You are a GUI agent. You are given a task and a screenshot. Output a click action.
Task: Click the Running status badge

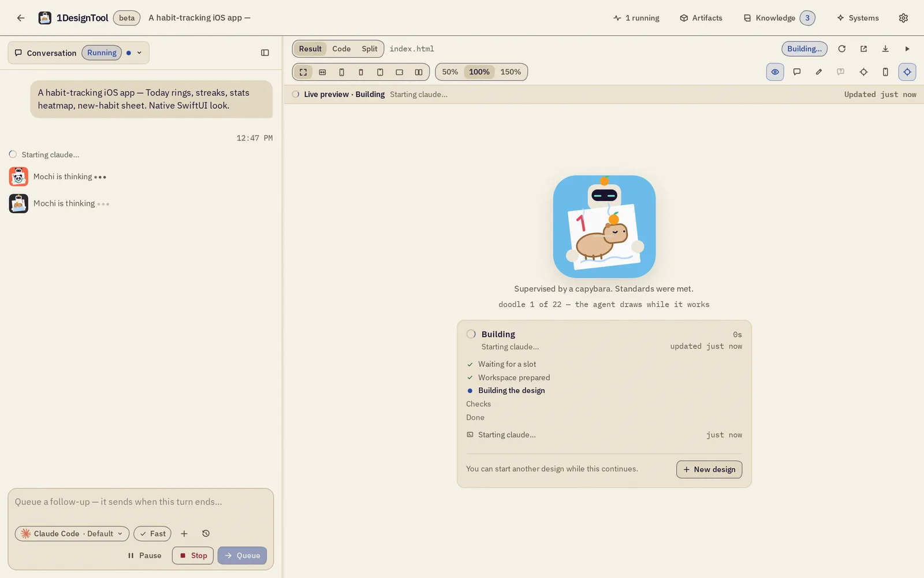click(102, 53)
